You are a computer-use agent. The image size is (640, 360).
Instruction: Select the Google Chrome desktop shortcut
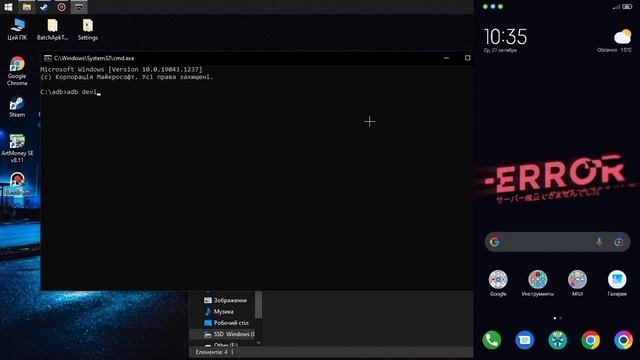click(x=17, y=71)
